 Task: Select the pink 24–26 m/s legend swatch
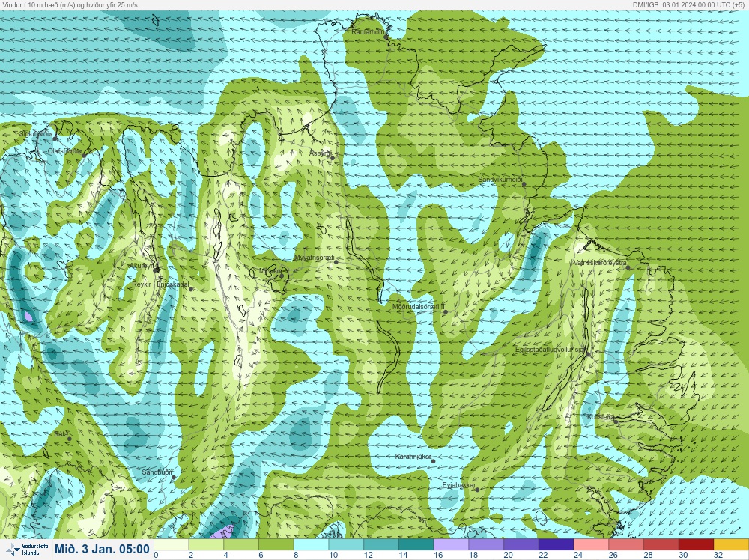tap(591, 544)
